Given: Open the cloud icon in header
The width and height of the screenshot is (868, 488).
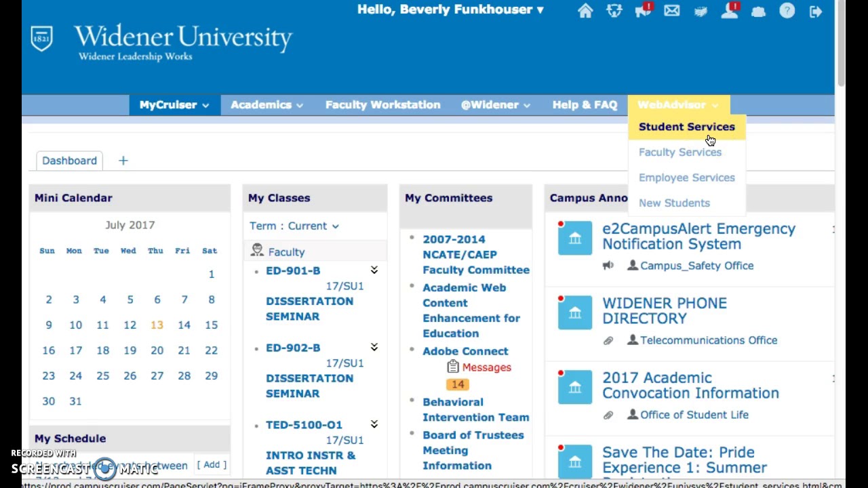Looking at the screenshot, I should point(758,11).
